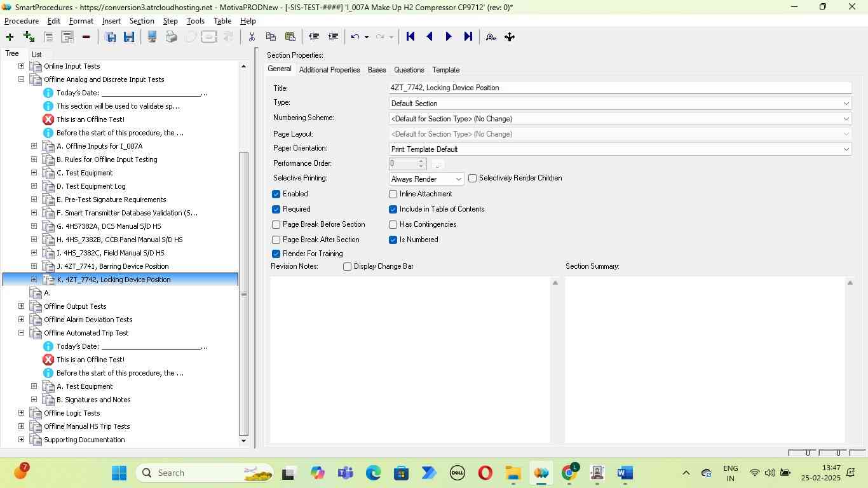Click the Revision Notes text area
868x488 pixels.
click(410, 359)
